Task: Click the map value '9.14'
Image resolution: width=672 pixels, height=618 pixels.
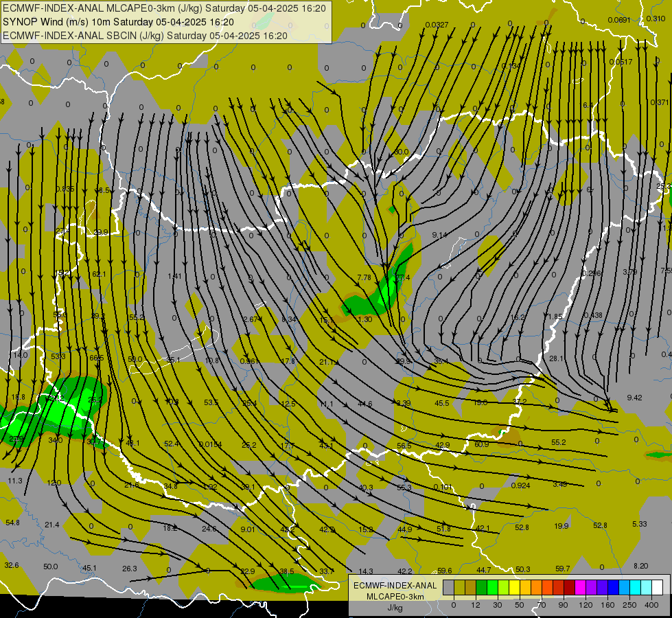Action: (x=439, y=235)
